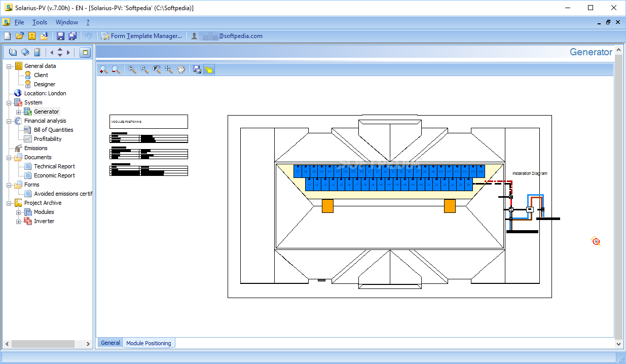The width and height of the screenshot is (626, 364).
Task: Select Client in the tree
Action: coord(41,75)
